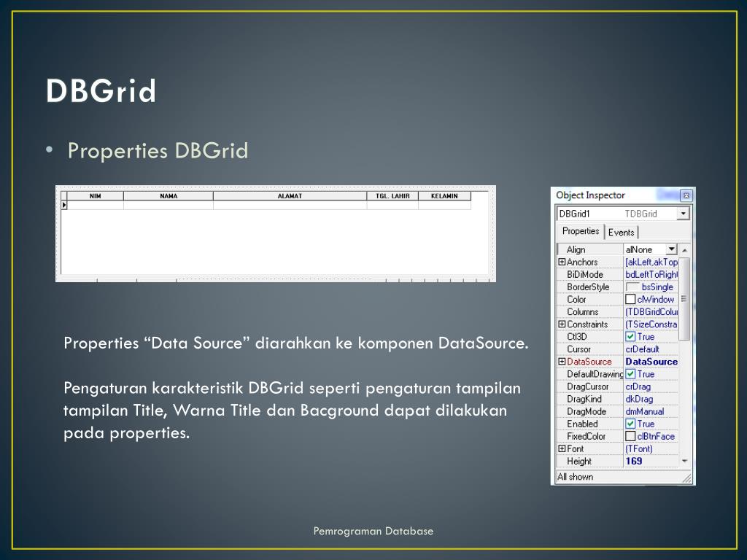Click the (TFont) value
747x560 pixels.
point(639,448)
